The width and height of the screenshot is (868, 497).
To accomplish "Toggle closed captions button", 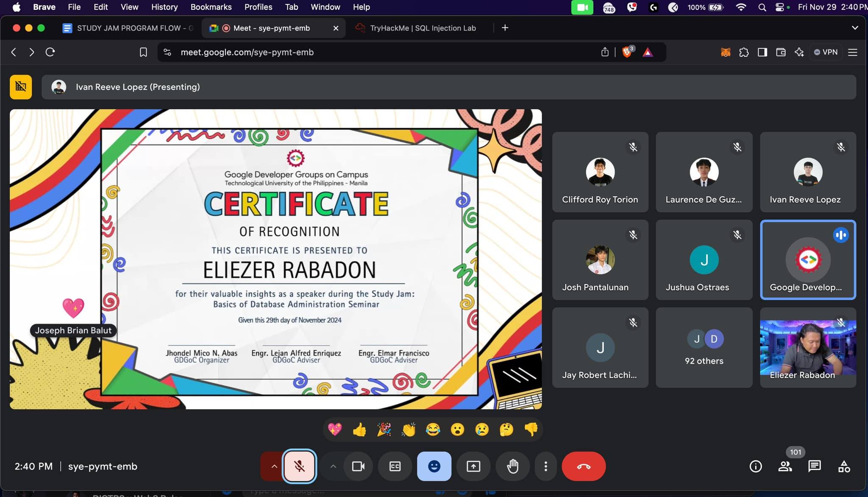I will pyautogui.click(x=395, y=466).
